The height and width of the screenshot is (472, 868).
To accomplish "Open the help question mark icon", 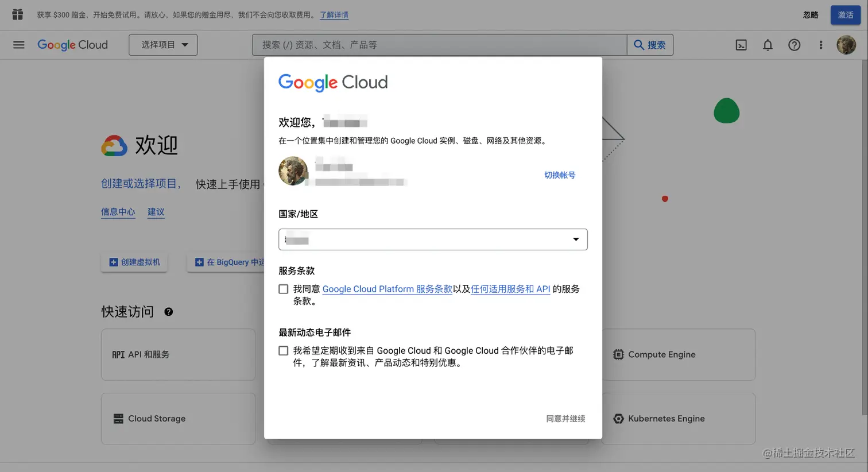I will (794, 45).
